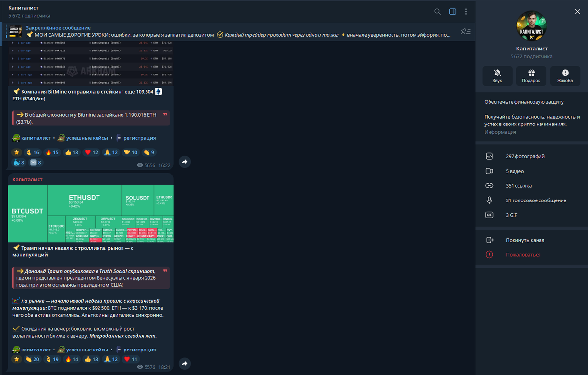Toggle heart reaction with 12 on BitMine post

91,152
